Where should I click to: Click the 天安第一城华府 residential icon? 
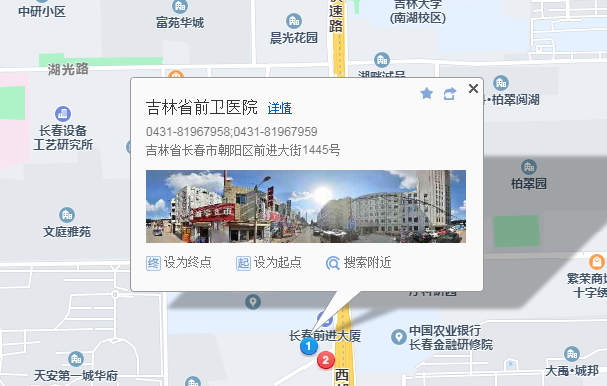(x=76, y=359)
